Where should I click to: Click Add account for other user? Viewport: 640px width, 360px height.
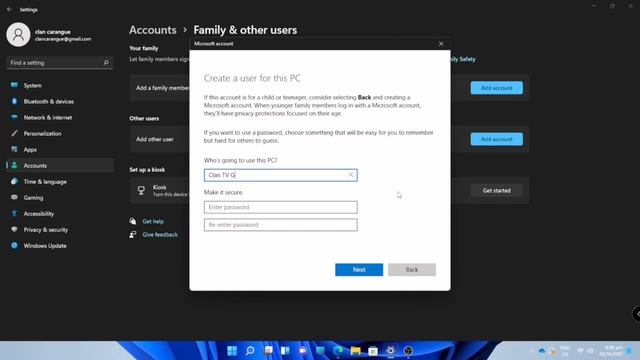coord(496,139)
